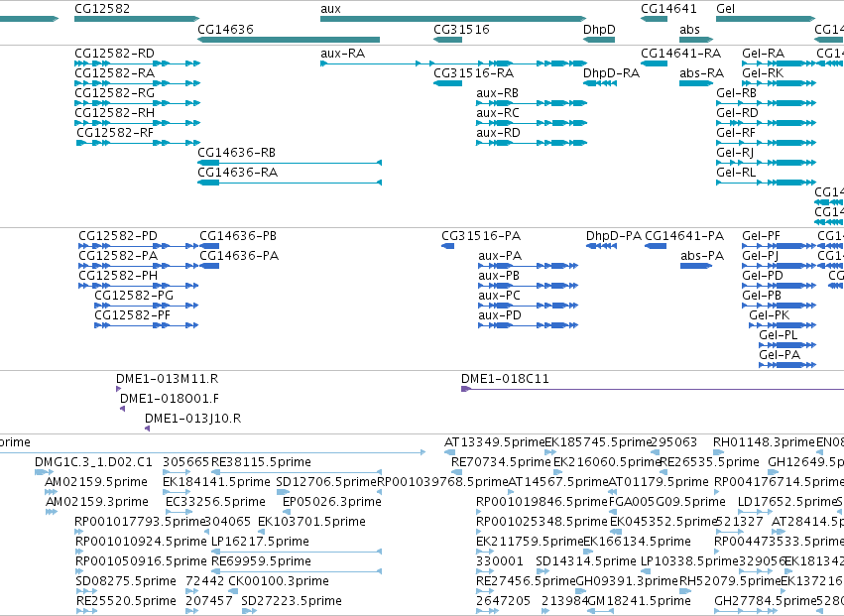This screenshot has width=844, height=616.
Task: Select the CG14641-PA protein
Action: pos(656,246)
